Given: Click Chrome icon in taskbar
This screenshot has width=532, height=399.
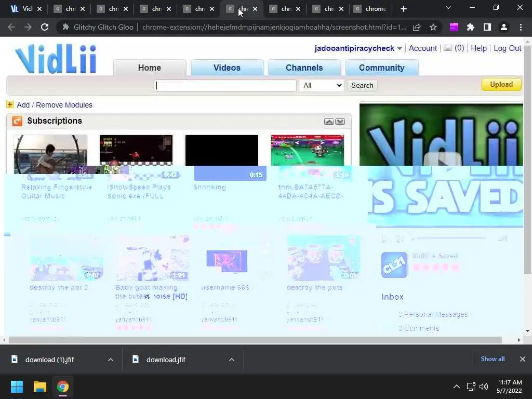Looking at the screenshot, I should point(63,387).
